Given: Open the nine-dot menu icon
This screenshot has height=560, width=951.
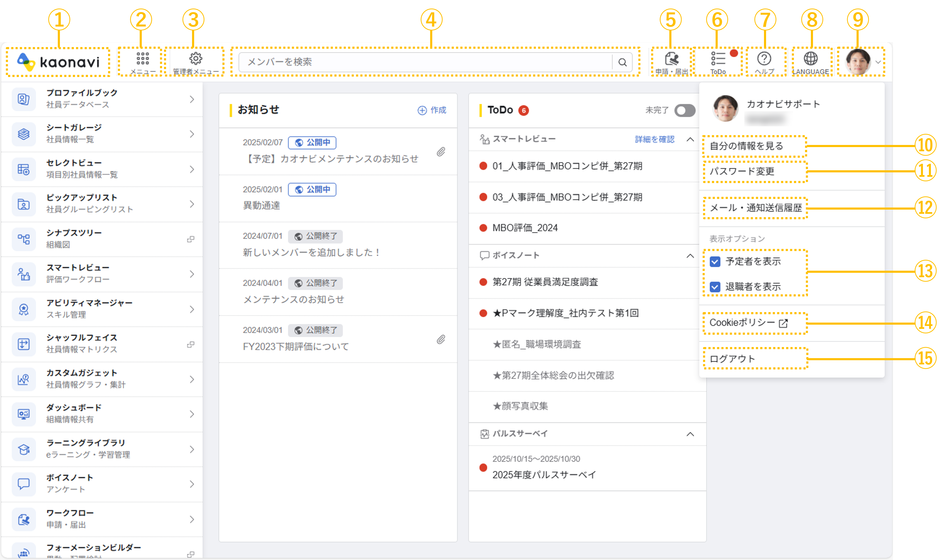Looking at the screenshot, I should (x=142, y=59).
